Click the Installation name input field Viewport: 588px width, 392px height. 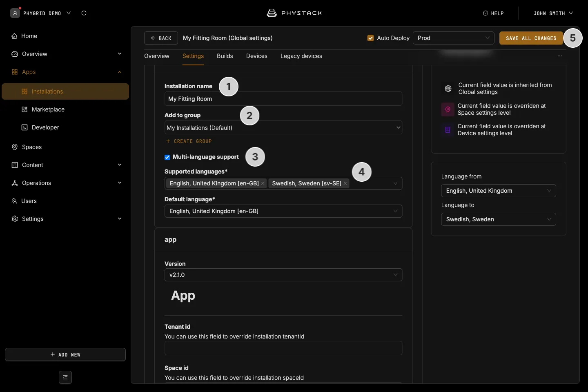tap(283, 99)
